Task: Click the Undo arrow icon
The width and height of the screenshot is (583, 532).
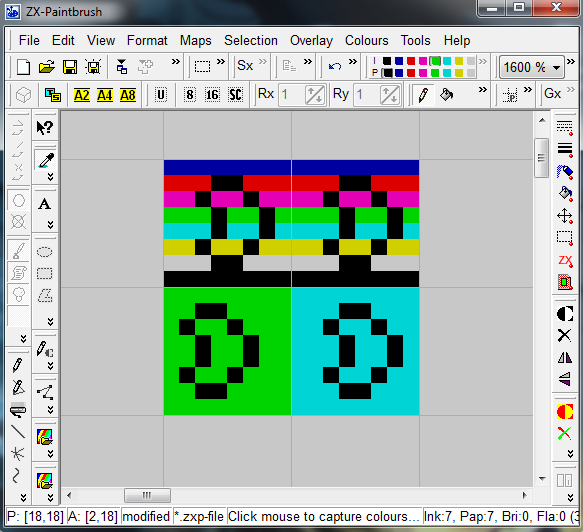Action: pyautogui.click(x=335, y=67)
